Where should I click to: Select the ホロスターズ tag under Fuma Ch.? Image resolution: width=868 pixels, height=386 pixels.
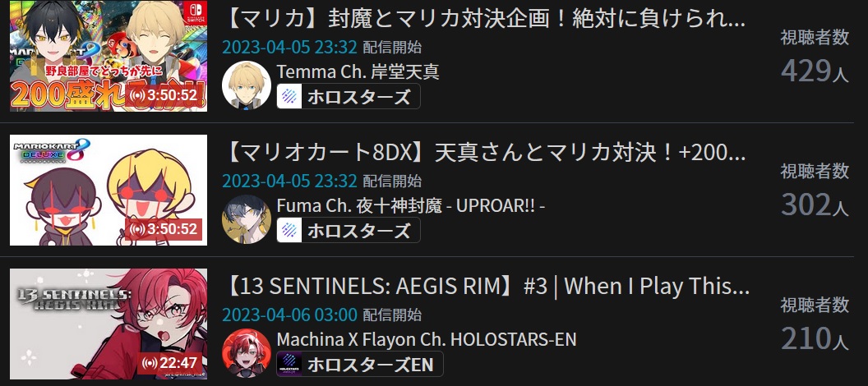(x=349, y=231)
